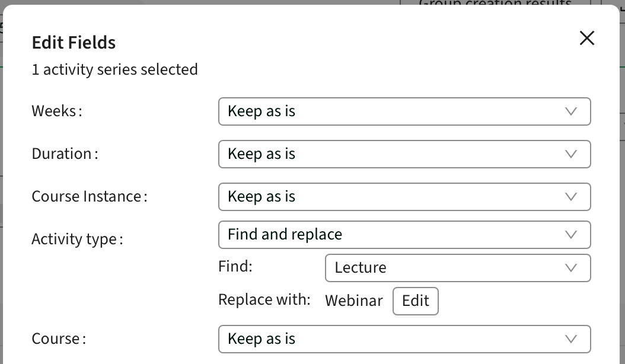
Task: Click the chevron beside the Lecture value
Action: coord(571,268)
